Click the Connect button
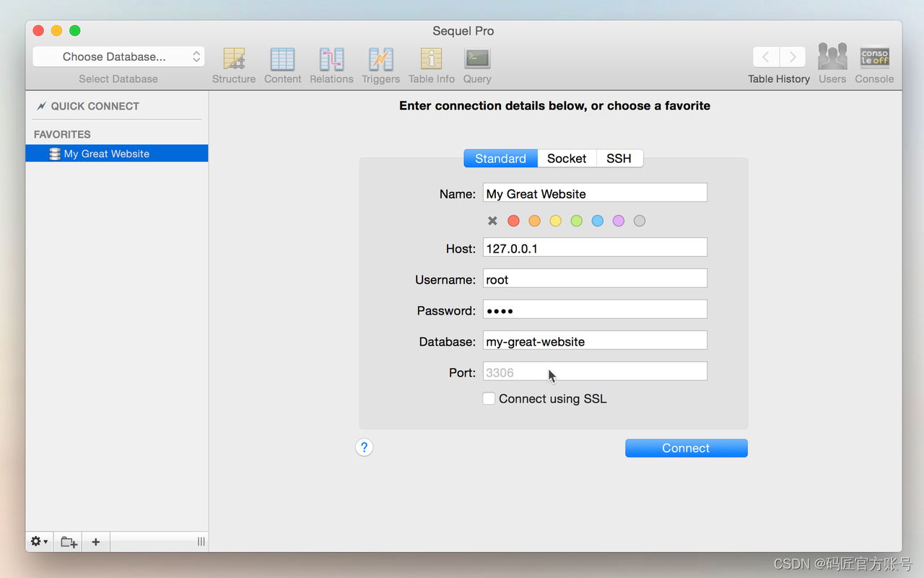The width and height of the screenshot is (924, 578). [x=686, y=448]
